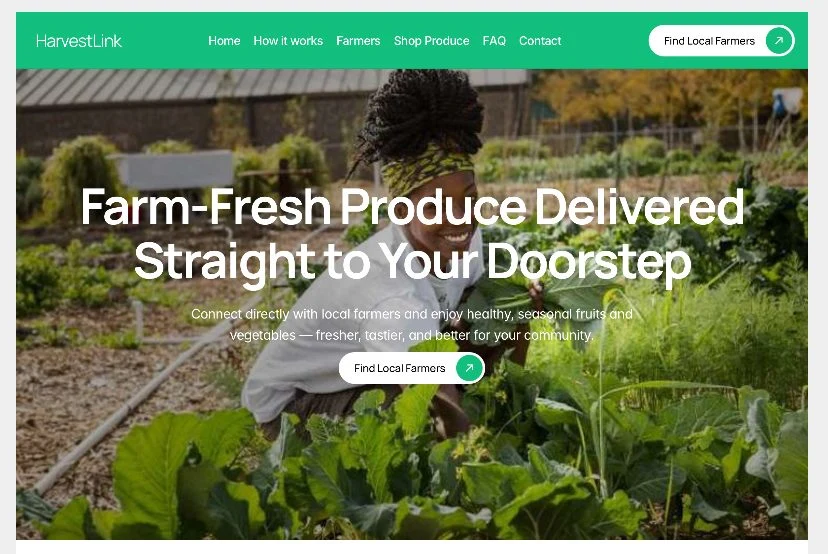The height and width of the screenshot is (554, 828).
Task: Click the Straight to Your Doorstep heading line
Action: pos(412,261)
